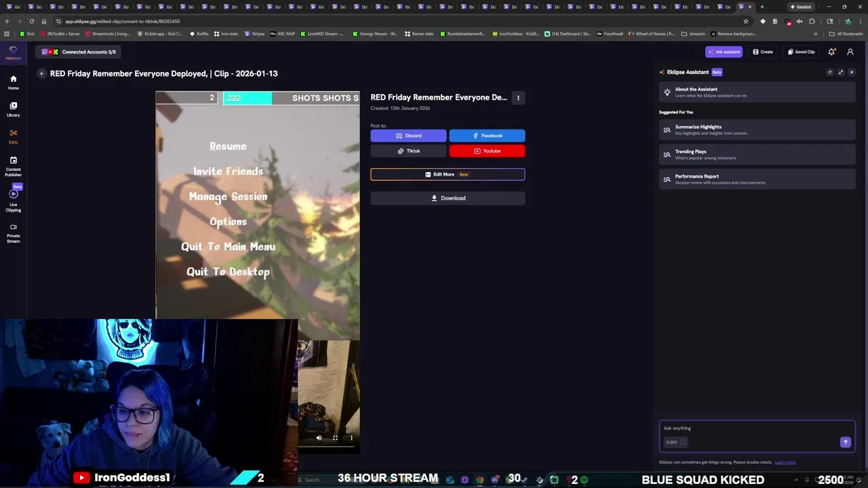868x488 pixels.
Task: Expand the Eklipse Assistant panel
Action: (841, 72)
